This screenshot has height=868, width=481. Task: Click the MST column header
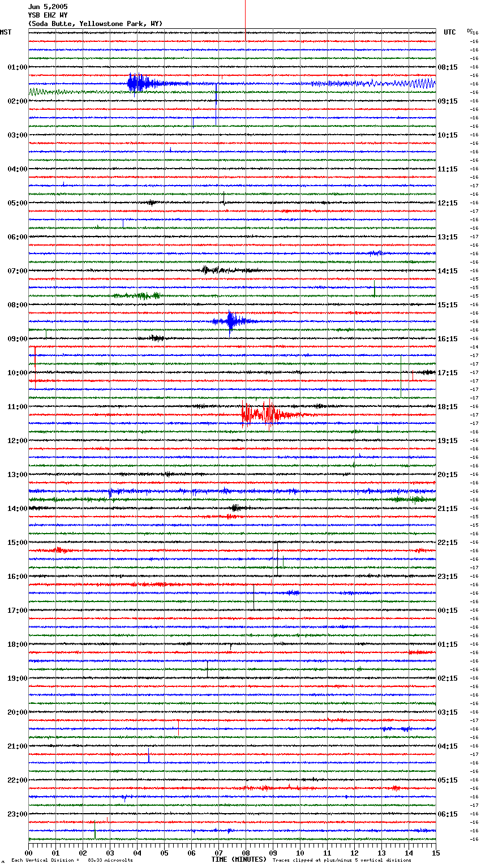click(x=6, y=32)
